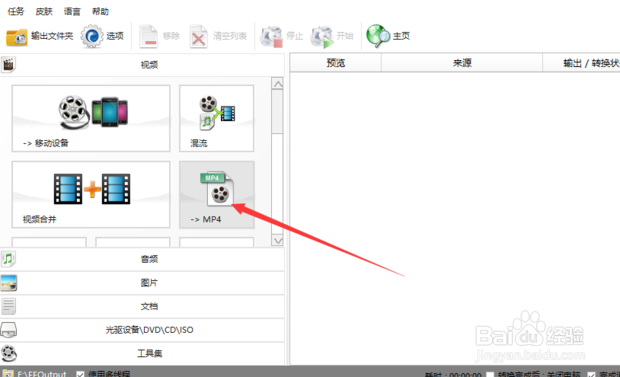620x377 pixels.
Task: Click the 主页 toolbar label
Action: tap(401, 36)
